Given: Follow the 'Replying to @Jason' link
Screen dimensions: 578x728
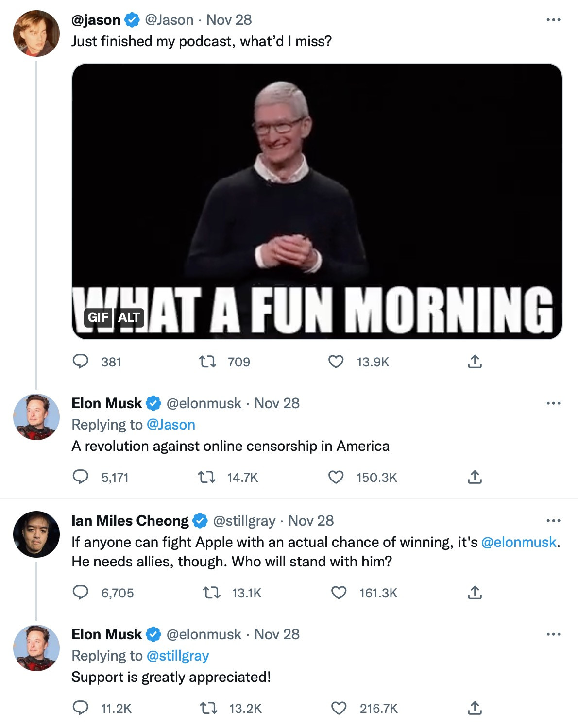Looking at the screenshot, I should click(x=170, y=425).
